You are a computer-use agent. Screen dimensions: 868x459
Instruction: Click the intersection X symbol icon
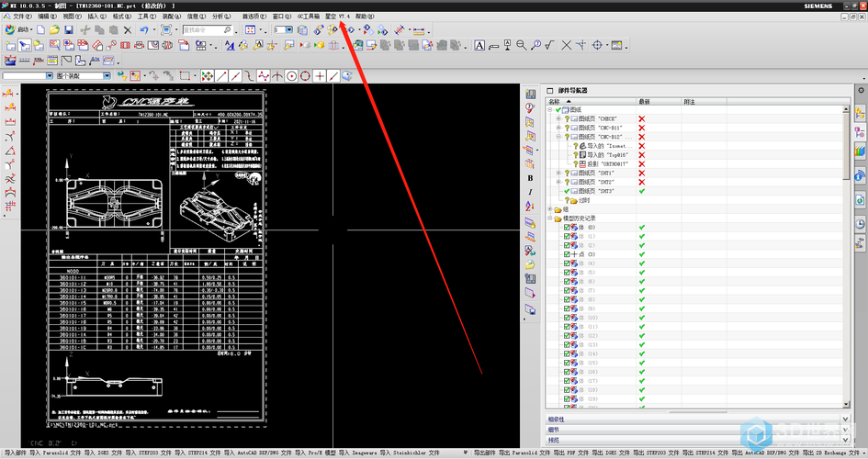(x=567, y=45)
